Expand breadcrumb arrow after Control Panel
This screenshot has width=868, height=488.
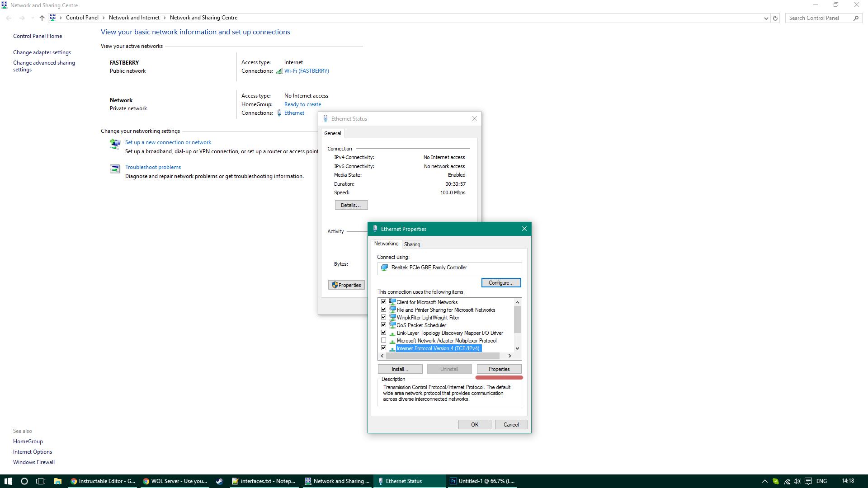click(104, 18)
